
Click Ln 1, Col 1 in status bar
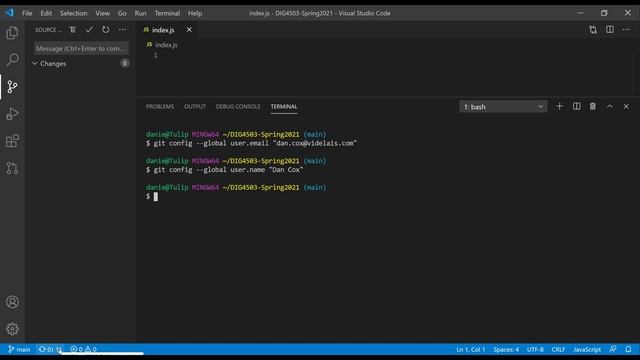point(471,349)
